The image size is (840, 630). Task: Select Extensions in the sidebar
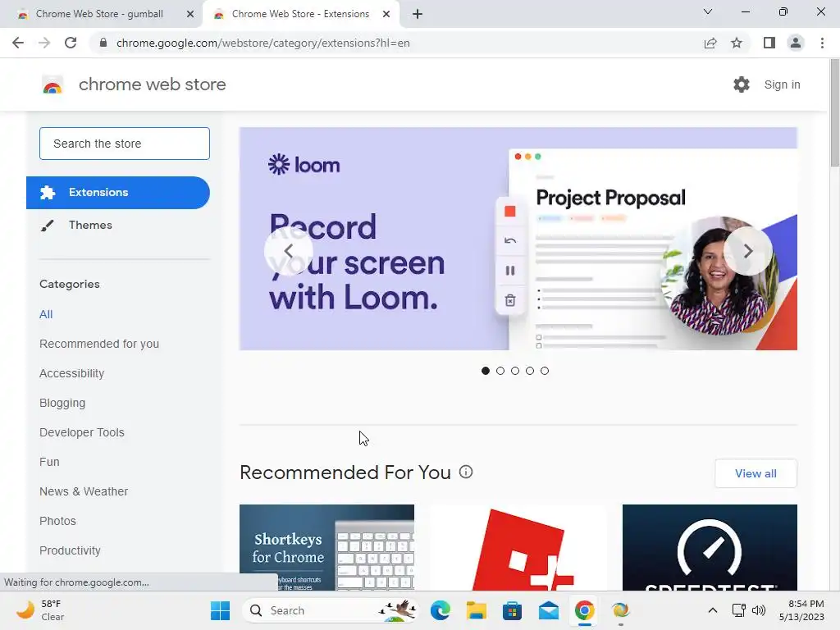click(x=118, y=192)
